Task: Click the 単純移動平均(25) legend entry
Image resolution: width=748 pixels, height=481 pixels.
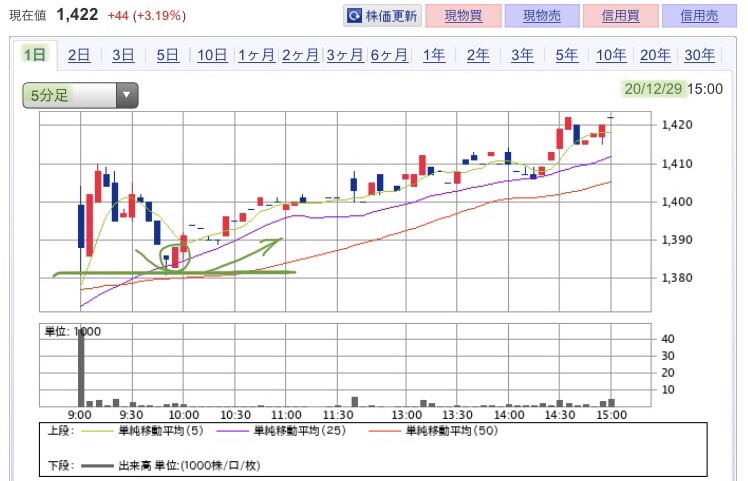Action: [x=281, y=431]
